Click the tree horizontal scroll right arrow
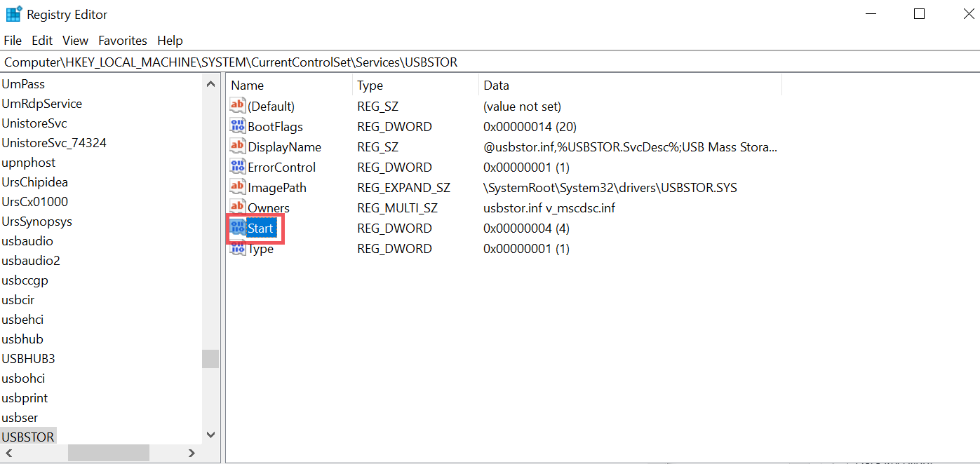Screen dimensions: 980x464 (x=192, y=453)
